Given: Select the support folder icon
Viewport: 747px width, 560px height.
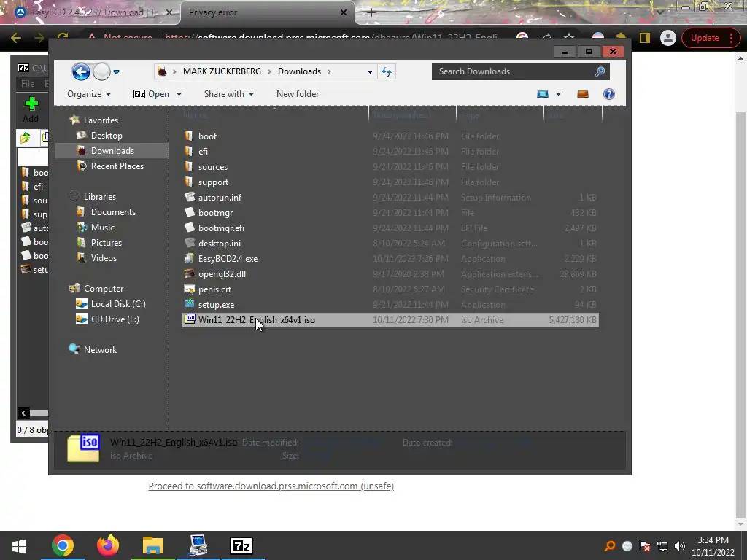Looking at the screenshot, I should (x=189, y=182).
